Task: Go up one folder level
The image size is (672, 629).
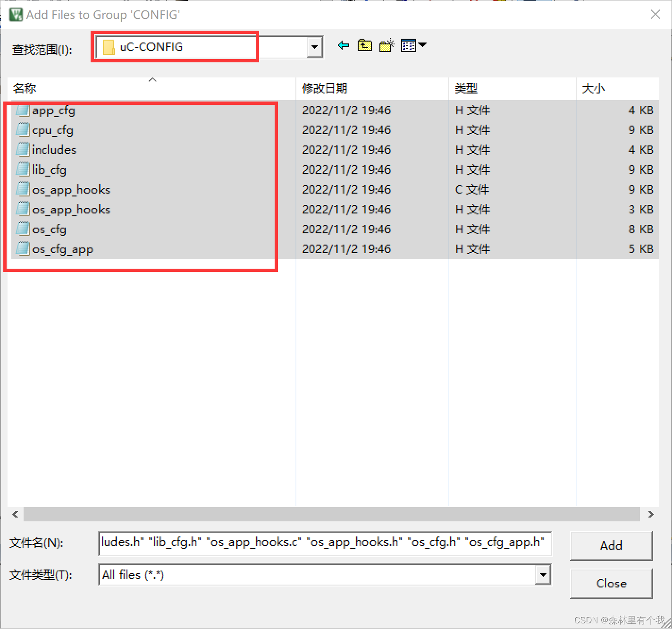Action: click(365, 46)
